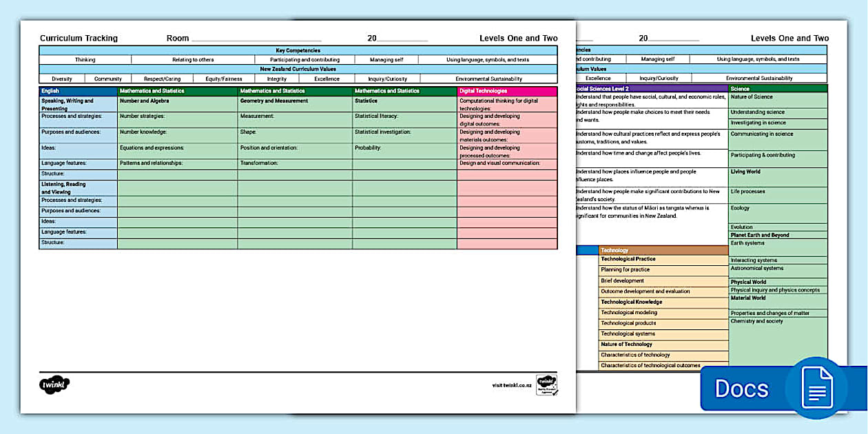
Task: Select the Nature of Science row
Action: 776,100
